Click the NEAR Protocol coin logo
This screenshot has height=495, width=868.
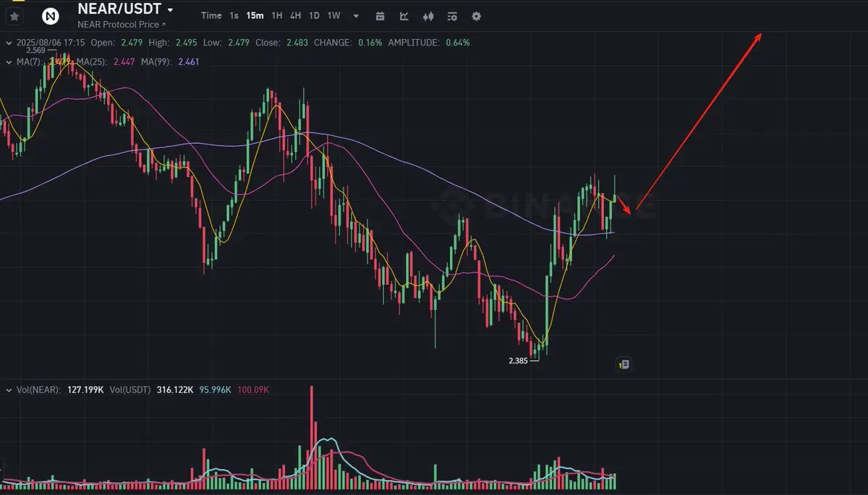point(51,16)
